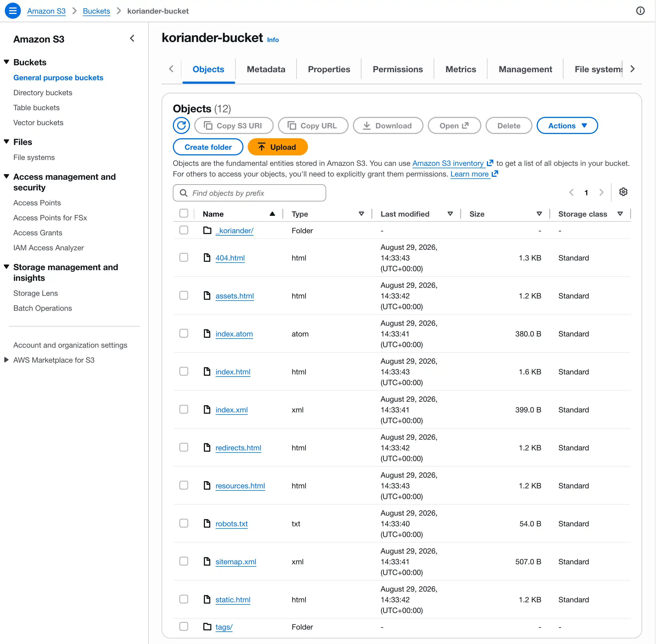Screen dimensions: 656x644
Task: Go to the previous objects page
Action: click(x=571, y=193)
